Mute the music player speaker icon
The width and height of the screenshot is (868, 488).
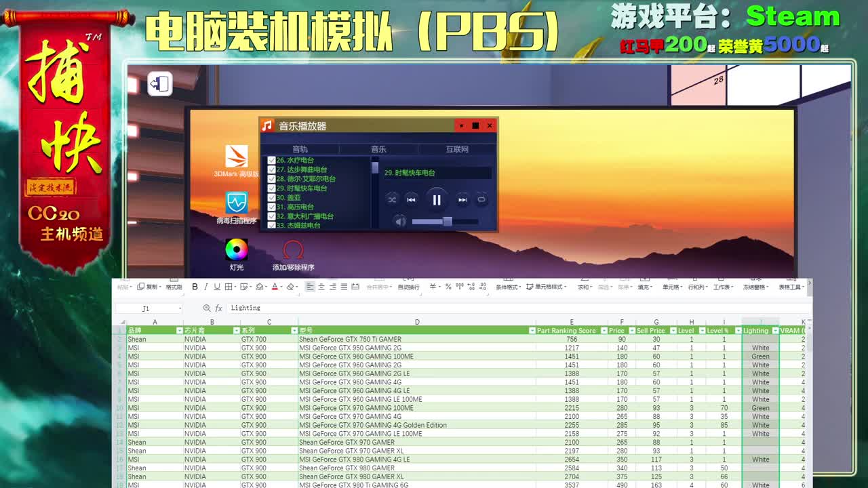400,222
